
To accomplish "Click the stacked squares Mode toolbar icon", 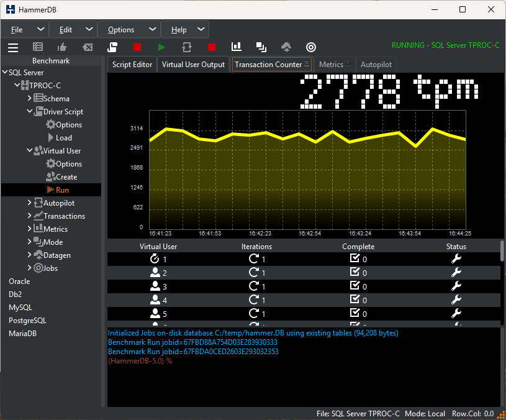I will (x=261, y=47).
